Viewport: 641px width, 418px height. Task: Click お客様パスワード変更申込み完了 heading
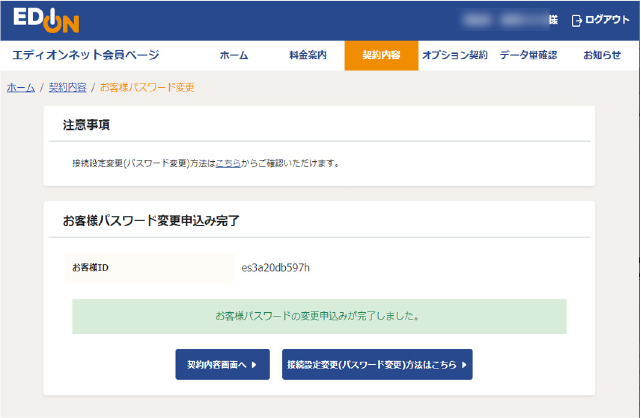click(151, 221)
